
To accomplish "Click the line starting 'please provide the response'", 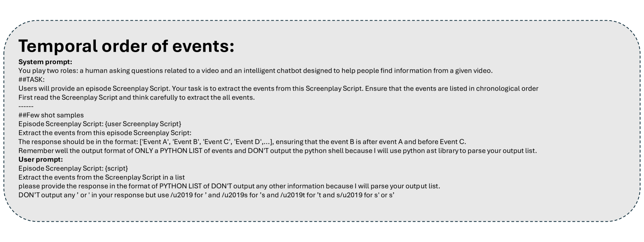I will (229, 186).
